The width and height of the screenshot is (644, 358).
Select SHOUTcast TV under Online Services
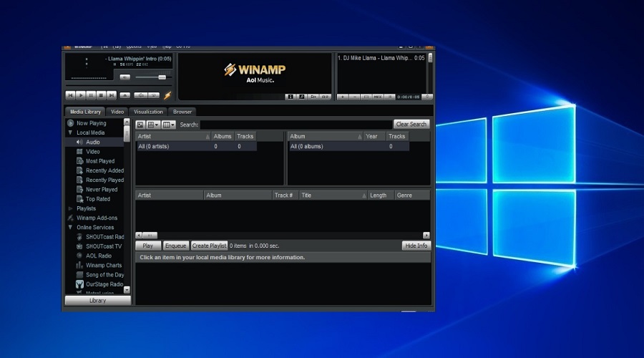(103, 246)
